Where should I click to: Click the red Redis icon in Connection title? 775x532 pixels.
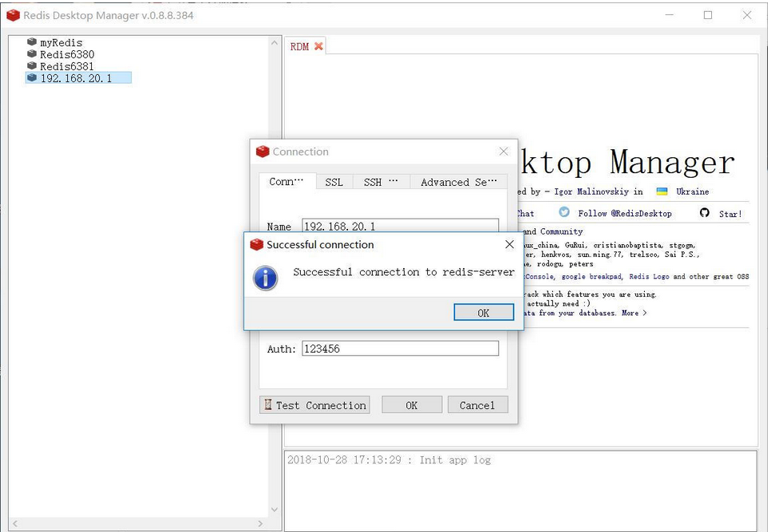pyautogui.click(x=263, y=152)
